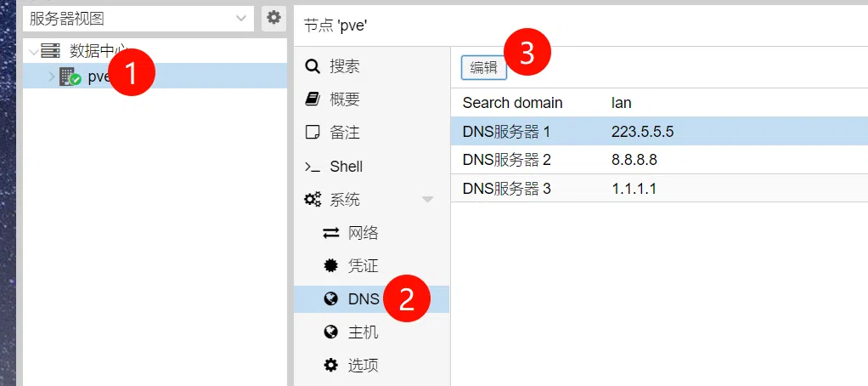Select the DNS服务器 2 row
868x386 pixels.
point(658,160)
